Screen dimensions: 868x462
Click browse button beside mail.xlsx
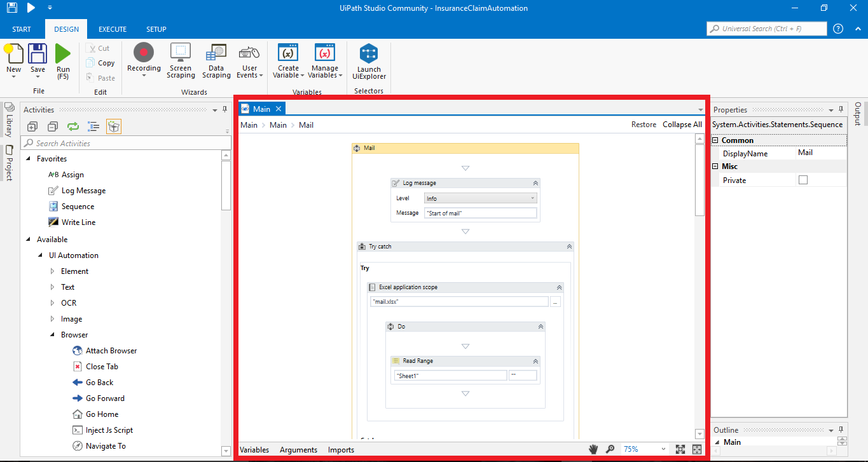click(x=555, y=302)
